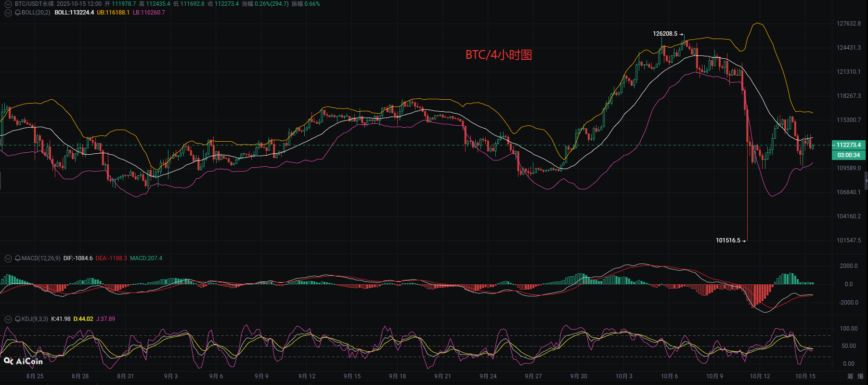868x385 pixels.
Task: Click the 10月 6 date on time axis
Action: pos(669,376)
